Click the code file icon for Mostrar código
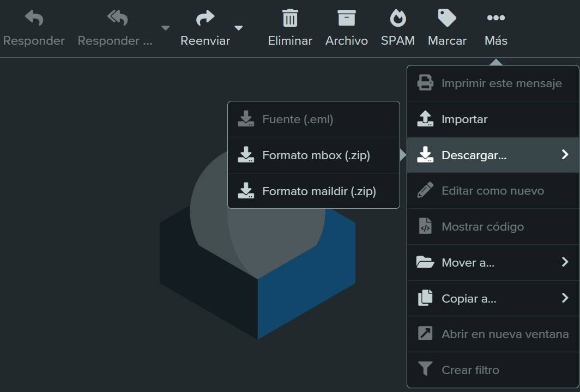 tap(425, 226)
